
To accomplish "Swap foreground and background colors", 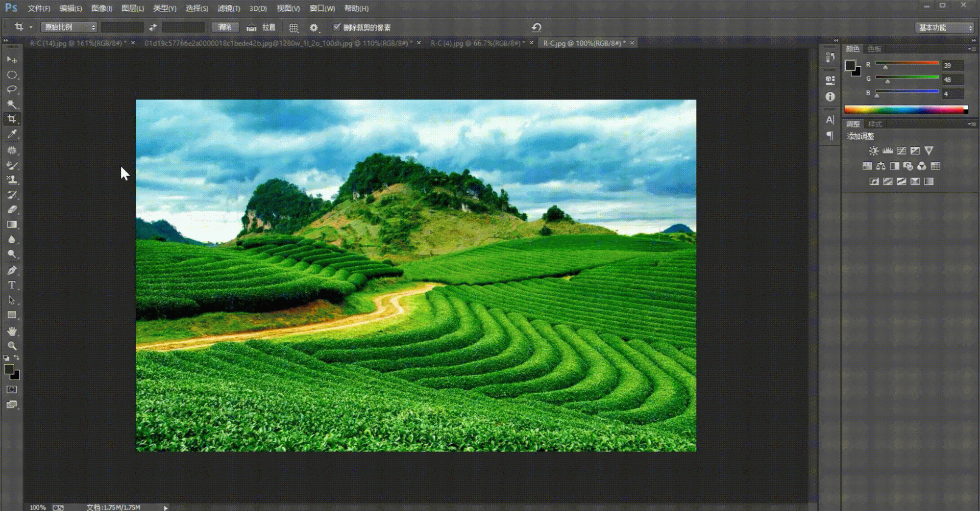I will [17, 358].
